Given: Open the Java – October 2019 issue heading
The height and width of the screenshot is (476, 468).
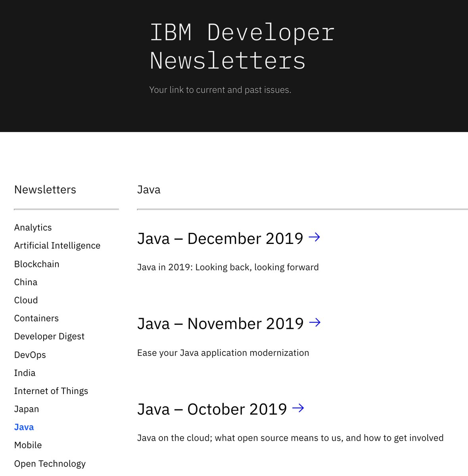Looking at the screenshot, I should point(212,409).
